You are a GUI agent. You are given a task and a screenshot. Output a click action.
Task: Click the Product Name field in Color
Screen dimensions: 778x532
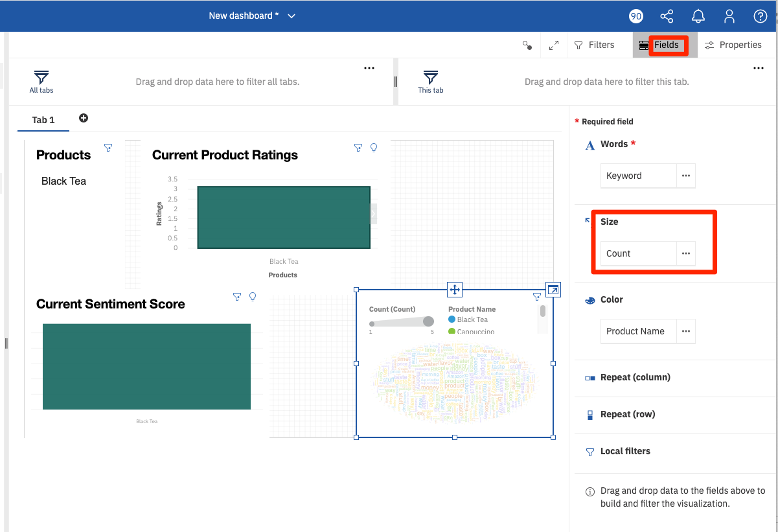coord(639,331)
